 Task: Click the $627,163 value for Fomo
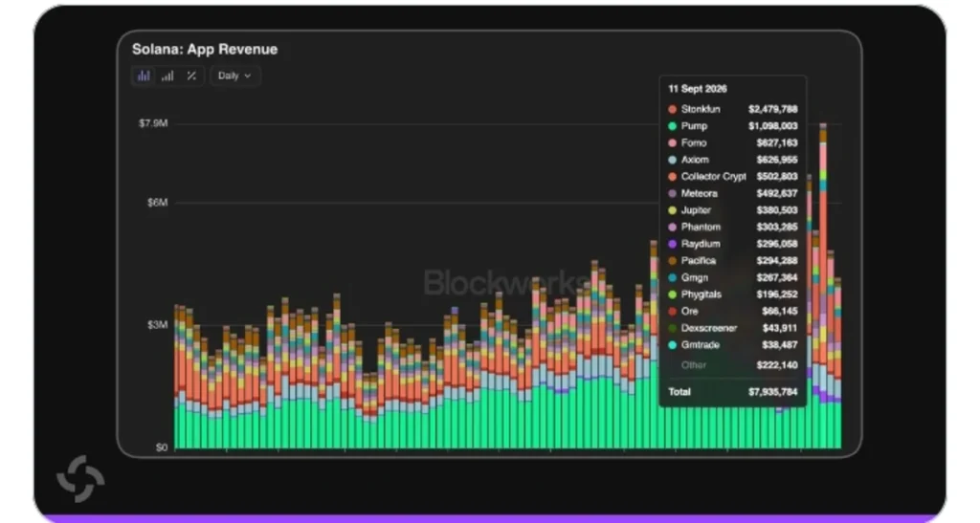(x=777, y=142)
